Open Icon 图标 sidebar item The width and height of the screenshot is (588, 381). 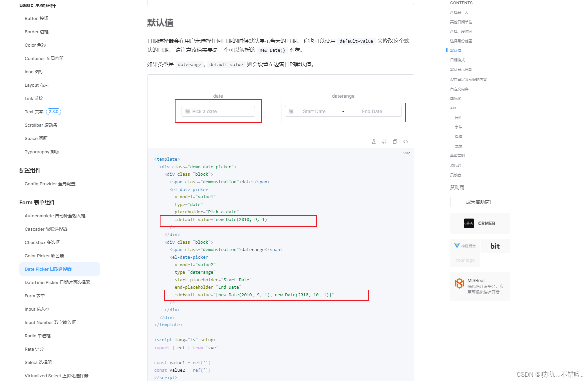point(34,72)
